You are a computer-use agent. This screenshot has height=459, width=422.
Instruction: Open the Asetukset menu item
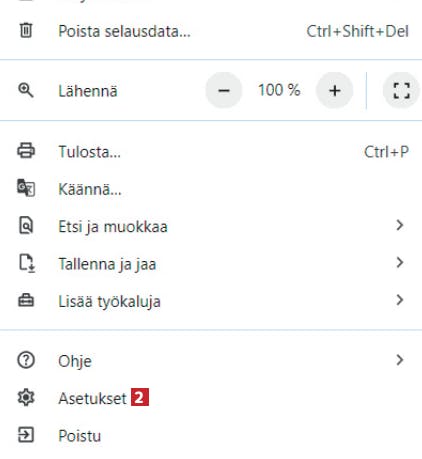[211, 398]
